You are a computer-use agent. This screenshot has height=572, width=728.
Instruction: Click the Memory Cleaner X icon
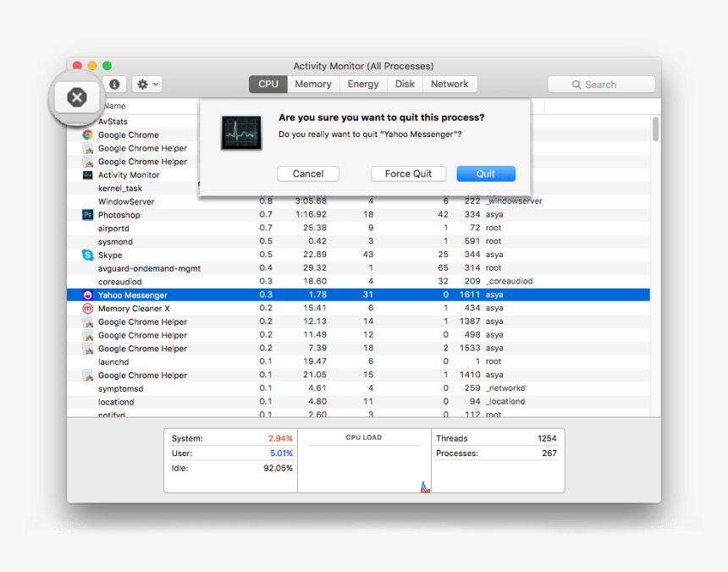pos(87,309)
